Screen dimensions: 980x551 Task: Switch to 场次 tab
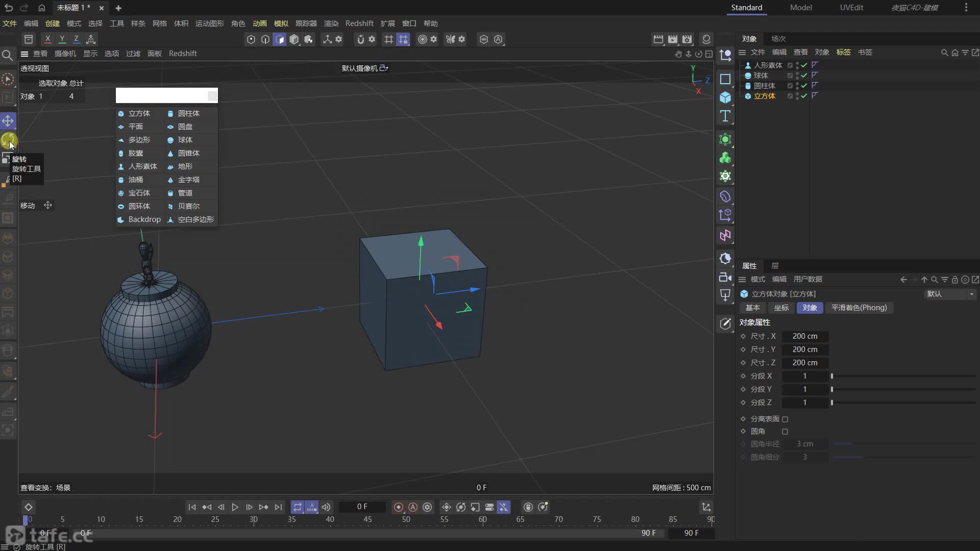[x=778, y=39]
